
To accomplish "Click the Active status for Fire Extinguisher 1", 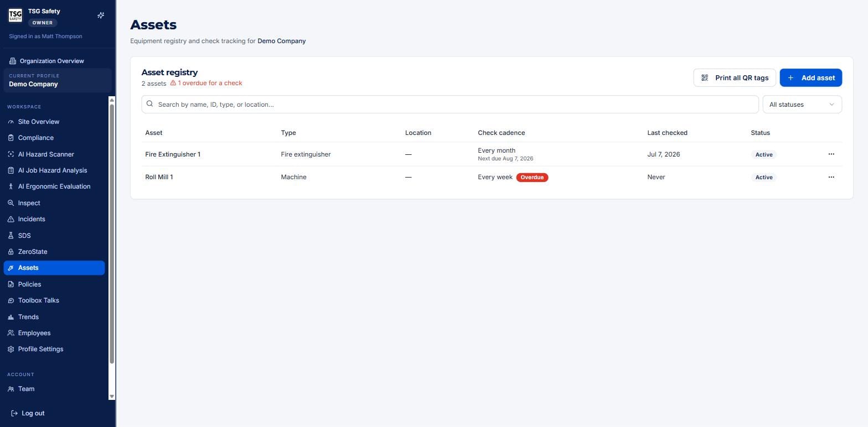I will 764,155.
